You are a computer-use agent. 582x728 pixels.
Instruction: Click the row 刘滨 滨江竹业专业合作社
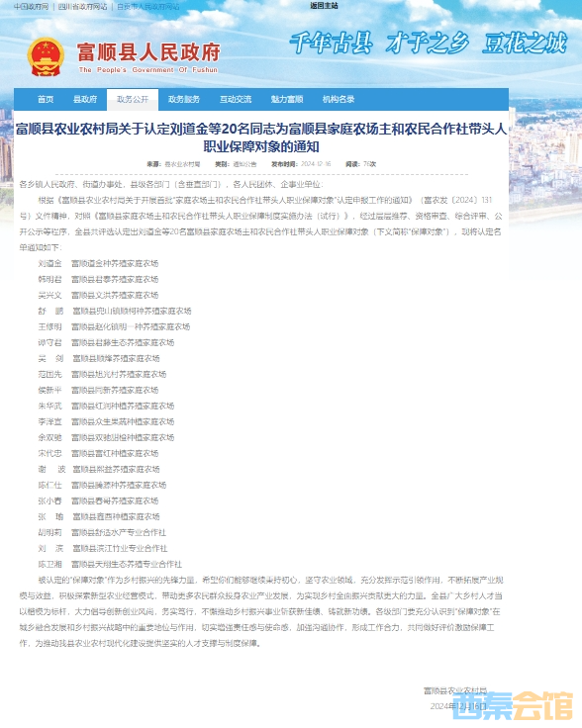[103, 548]
